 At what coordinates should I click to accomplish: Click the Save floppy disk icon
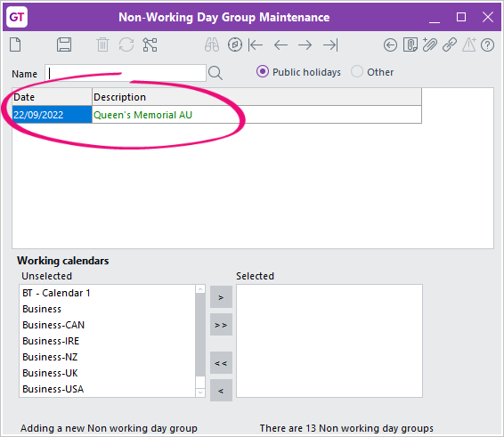click(x=64, y=45)
